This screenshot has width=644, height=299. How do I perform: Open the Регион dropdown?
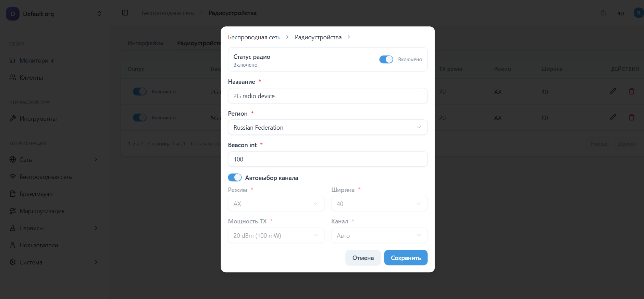click(327, 127)
